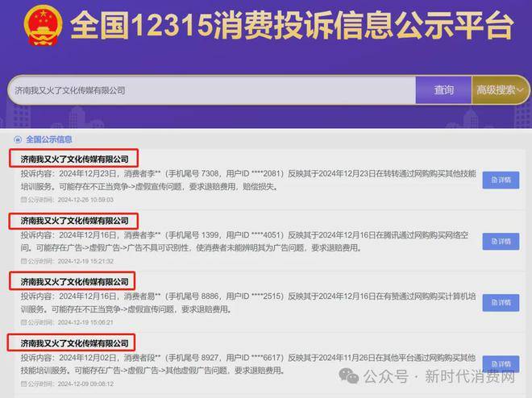View 详情 for the 12月02日 complaint entry

pyautogui.click(x=501, y=363)
